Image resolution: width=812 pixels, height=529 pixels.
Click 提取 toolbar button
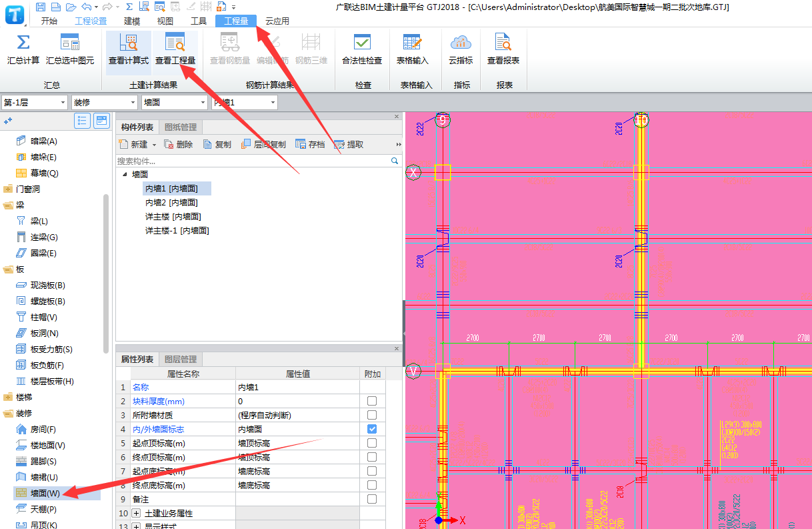click(x=349, y=144)
